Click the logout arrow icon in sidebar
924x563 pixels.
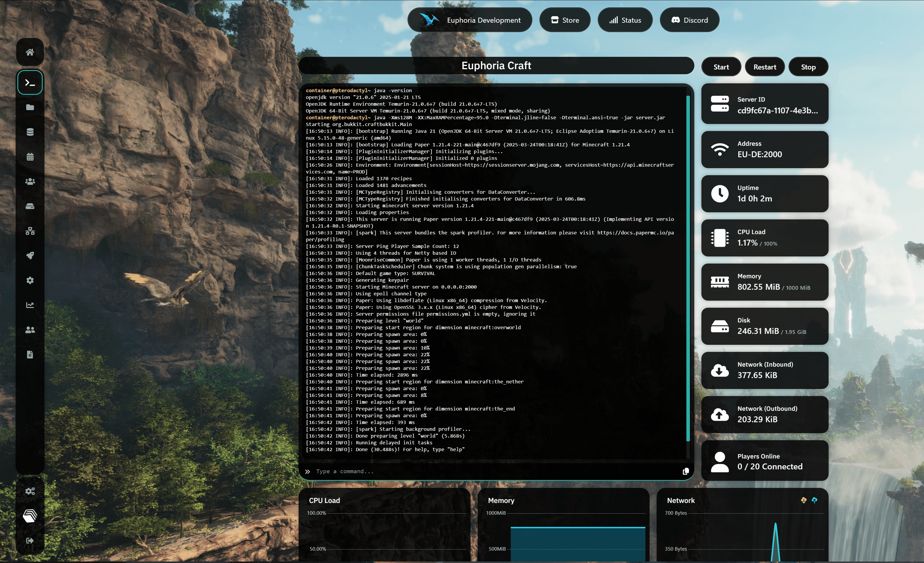(30, 541)
